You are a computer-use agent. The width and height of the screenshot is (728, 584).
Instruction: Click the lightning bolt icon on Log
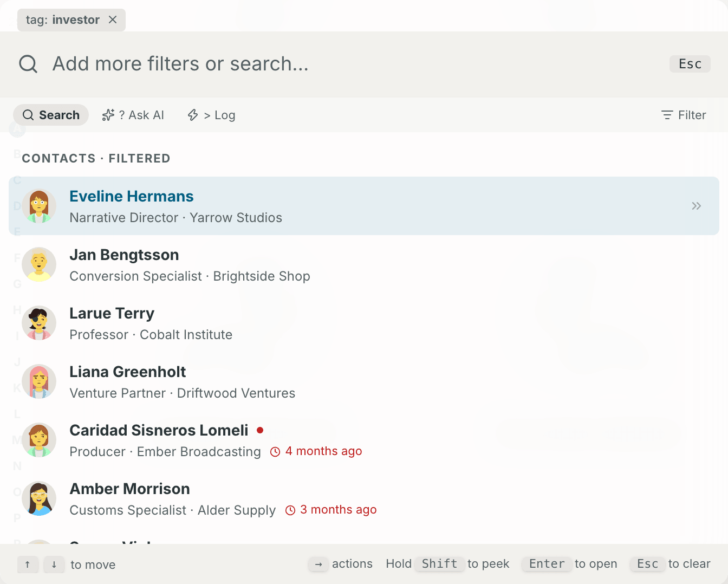click(193, 115)
